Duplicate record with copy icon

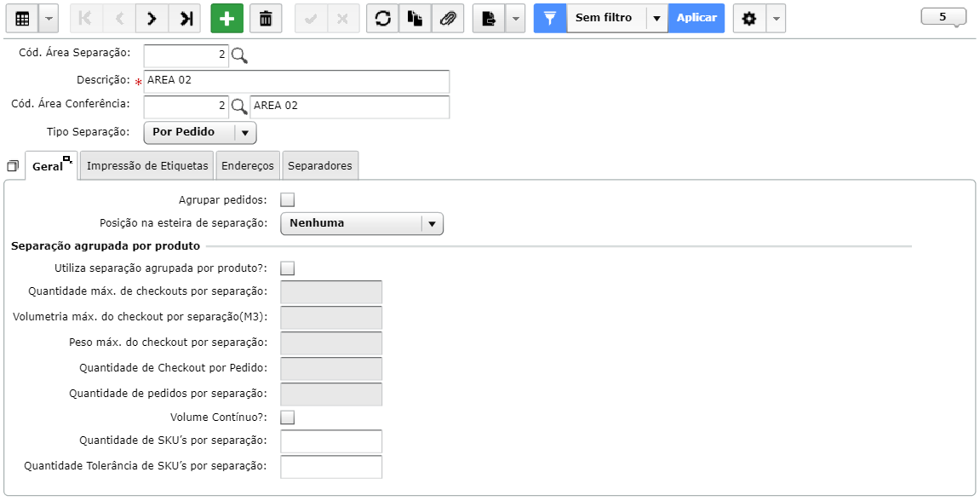[415, 19]
